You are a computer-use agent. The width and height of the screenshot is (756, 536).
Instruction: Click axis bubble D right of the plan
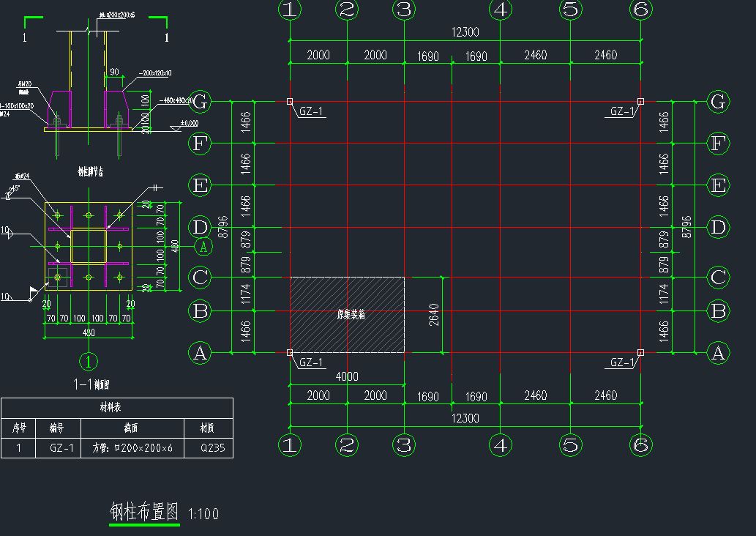tap(719, 227)
